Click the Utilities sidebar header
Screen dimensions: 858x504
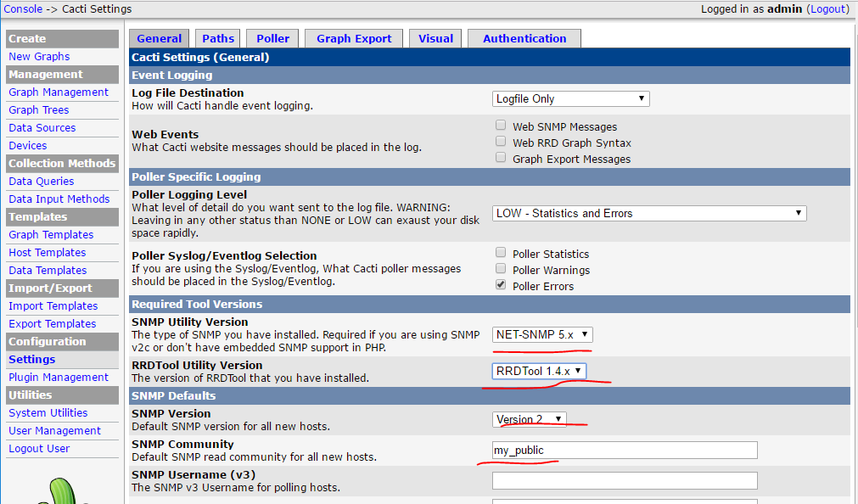63,395
